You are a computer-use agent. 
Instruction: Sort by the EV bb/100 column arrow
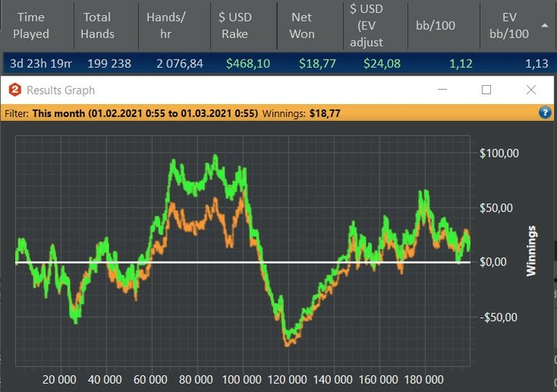tap(544, 25)
